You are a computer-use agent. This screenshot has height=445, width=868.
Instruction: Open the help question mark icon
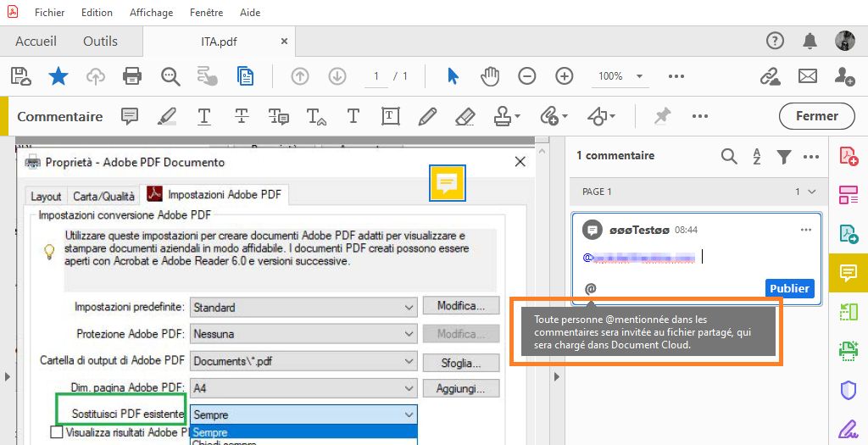[x=775, y=41]
